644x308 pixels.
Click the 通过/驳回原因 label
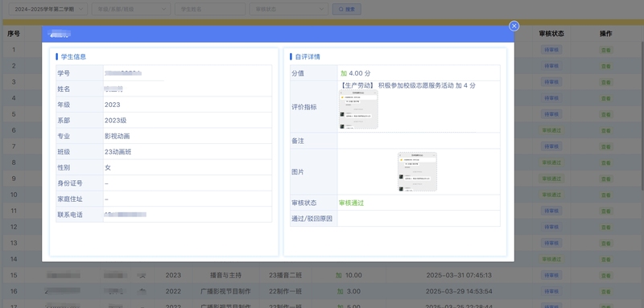[x=312, y=219]
